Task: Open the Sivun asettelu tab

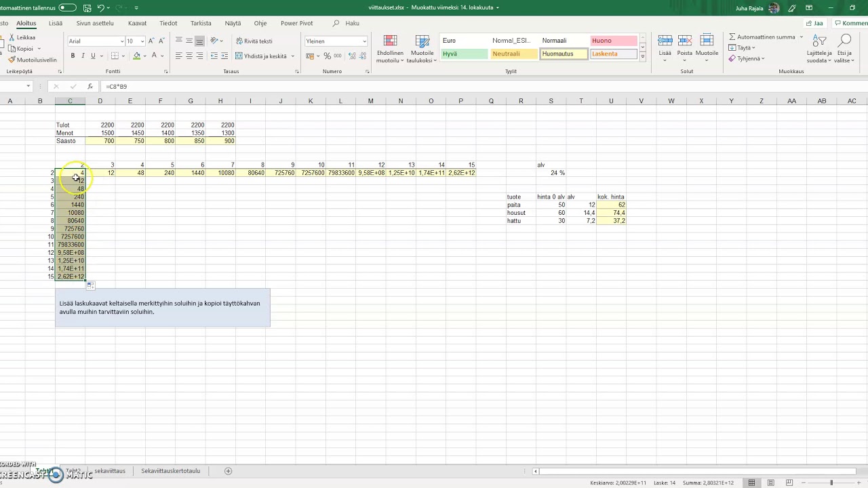Action: point(95,23)
